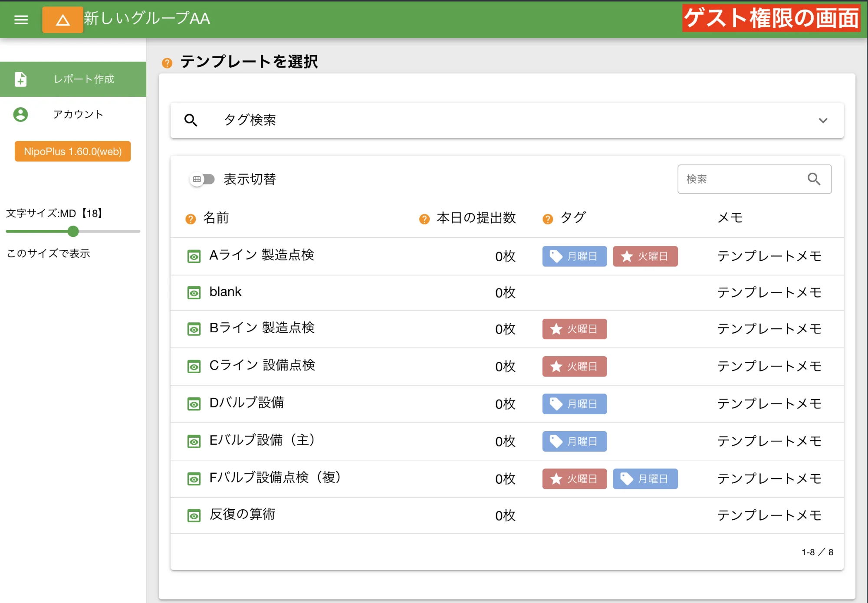The width and height of the screenshot is (868, 603).
Task: Click the document-plus icon in レポート作成
Action: (x=20, y=79)
